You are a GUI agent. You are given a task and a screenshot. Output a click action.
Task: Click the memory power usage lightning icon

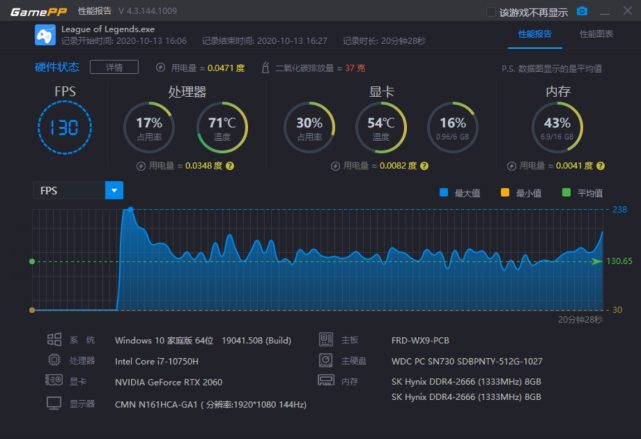pos(511,166)
